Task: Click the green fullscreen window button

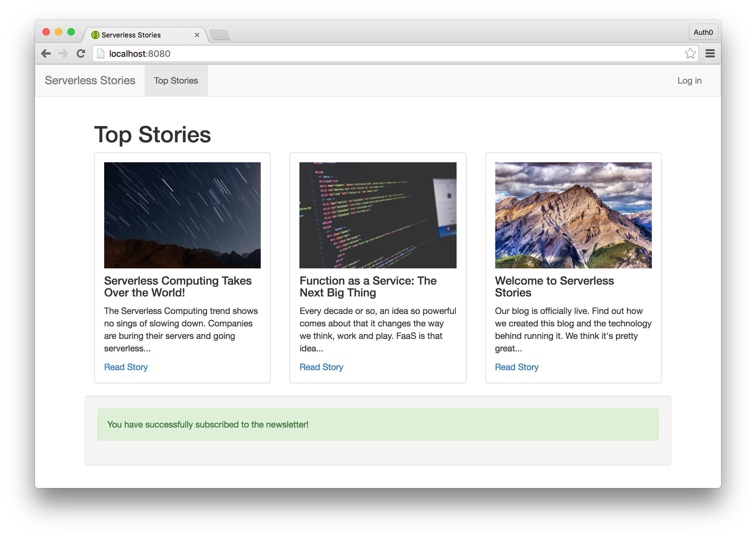Action: (71, 32)
